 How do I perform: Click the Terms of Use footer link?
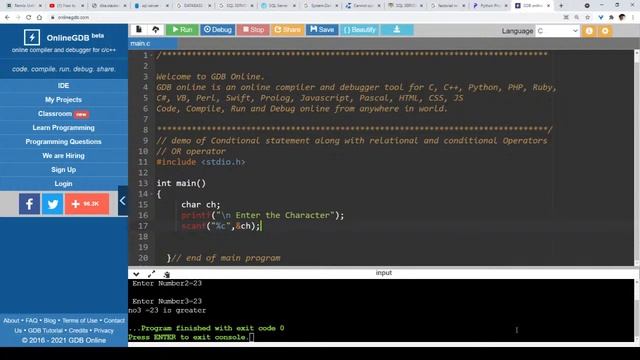(80, 321)
